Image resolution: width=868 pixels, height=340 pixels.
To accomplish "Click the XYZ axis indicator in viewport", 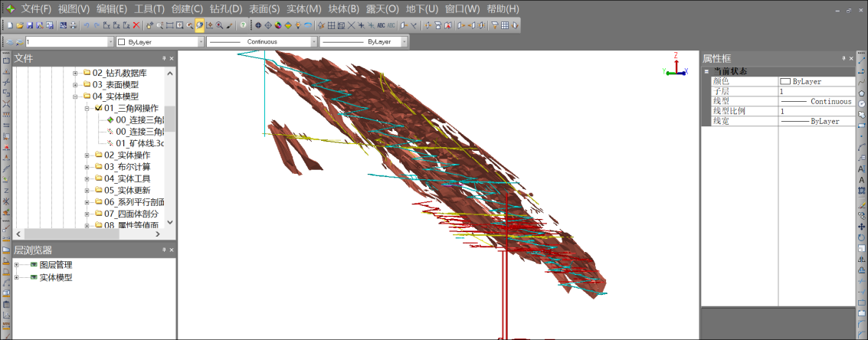I will pos(674,65).
